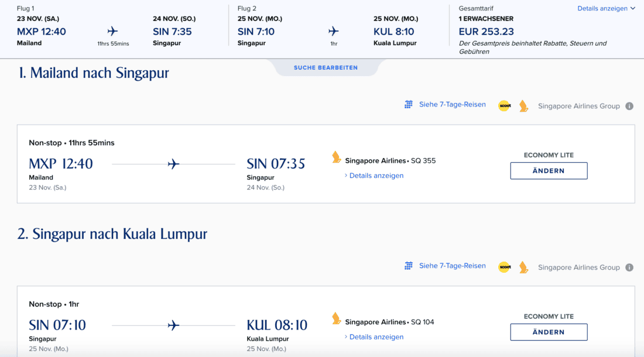Click the Scoot logo in Mailand section
The height and width of the screenshot is (357, 644).
click(x=504, y=106)
